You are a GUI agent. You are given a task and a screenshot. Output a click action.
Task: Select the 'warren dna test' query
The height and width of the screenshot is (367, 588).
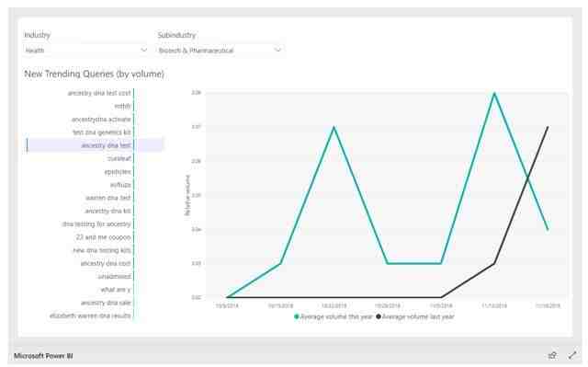108,198
